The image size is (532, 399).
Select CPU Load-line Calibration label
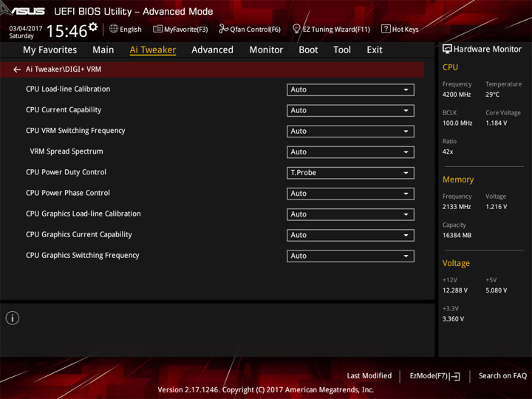click(68, 89)
